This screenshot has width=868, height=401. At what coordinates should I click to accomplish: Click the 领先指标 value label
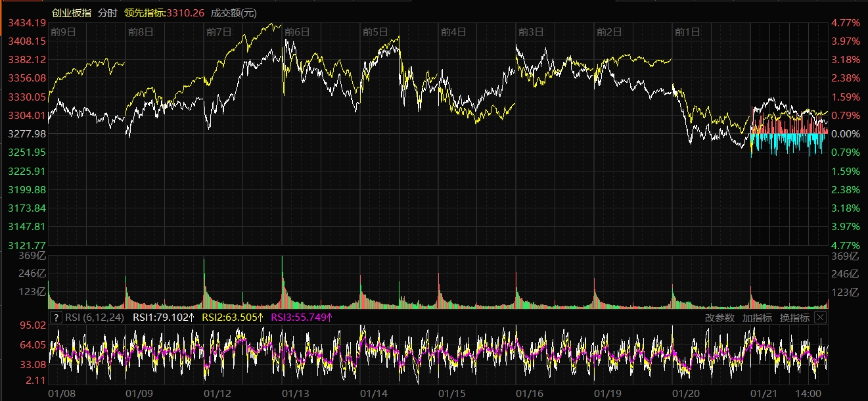click(163, 13)
